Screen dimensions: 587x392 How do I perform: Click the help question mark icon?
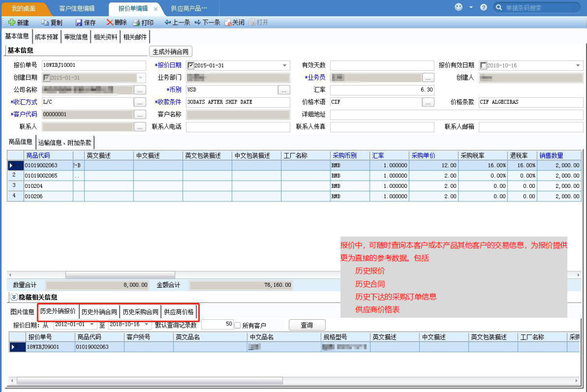484,8
